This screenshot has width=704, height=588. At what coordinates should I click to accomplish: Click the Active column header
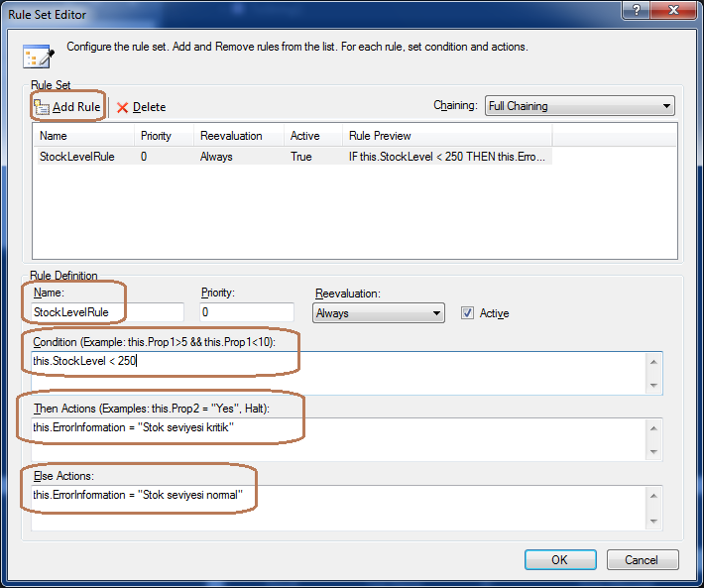click(x=312, y=136)
